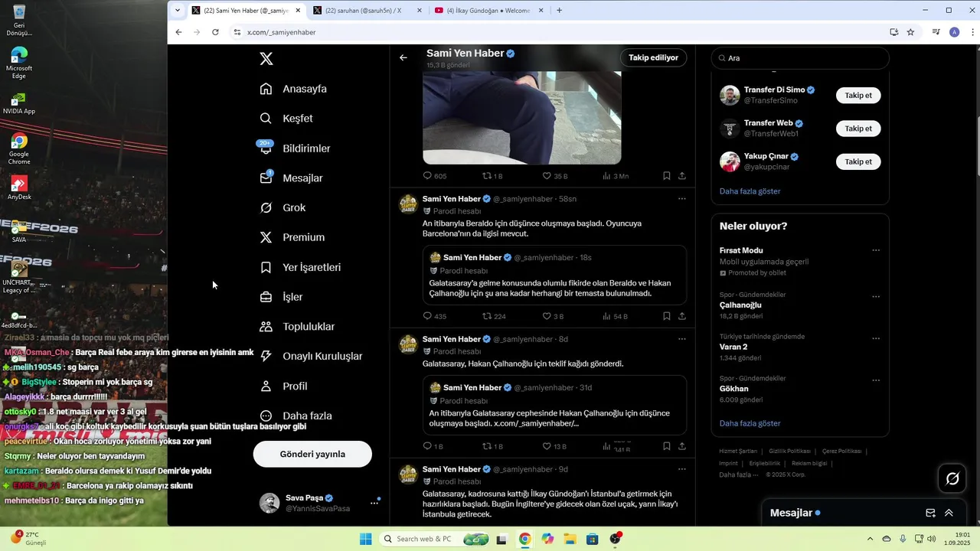Click Daha fazla göster under trends
The height and width of the screenshot is (551, 980).
[x=750, y=423]
